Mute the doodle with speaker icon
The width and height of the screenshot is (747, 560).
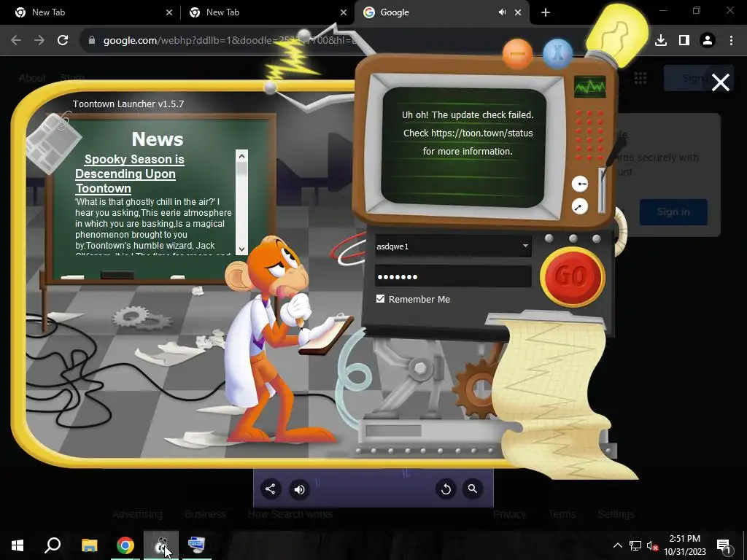click(299, 489)
